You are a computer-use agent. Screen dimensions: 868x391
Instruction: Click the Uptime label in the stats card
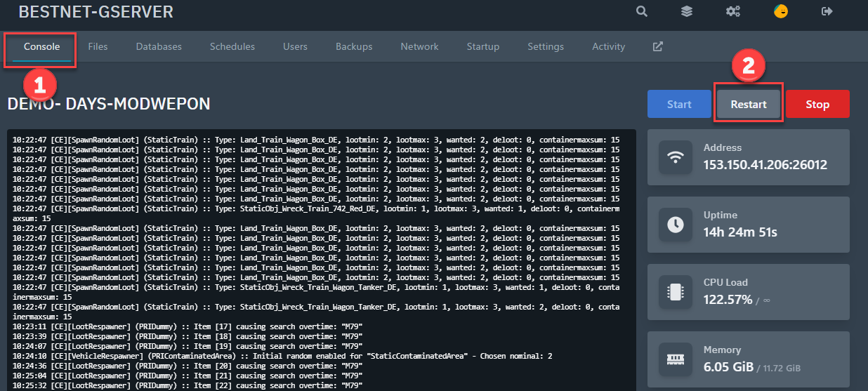[721, 216]
